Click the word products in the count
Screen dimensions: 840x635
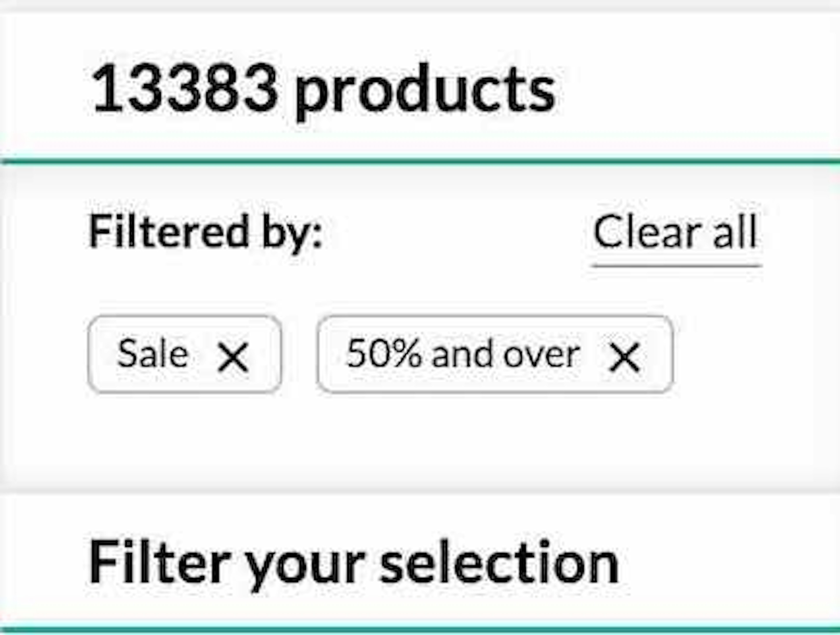[x=425, y=91]
